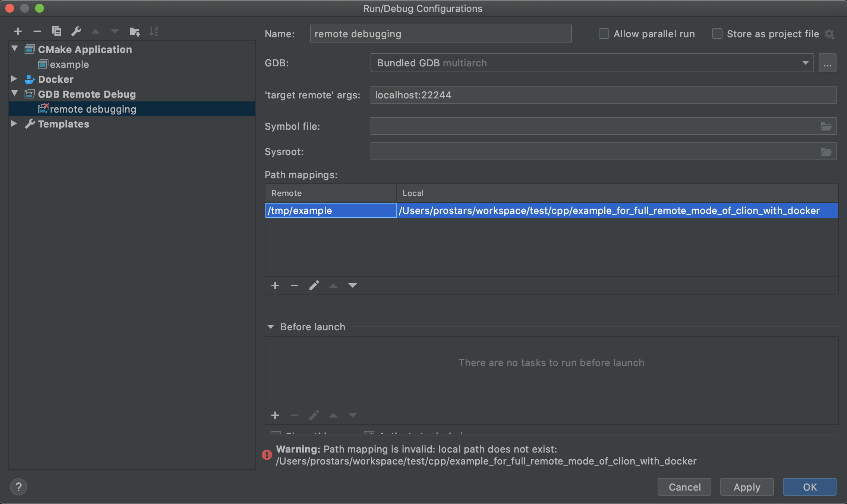The image size is (847, 504).
Task: Add a new path mapping entry
Action: [x=275, y=286]
